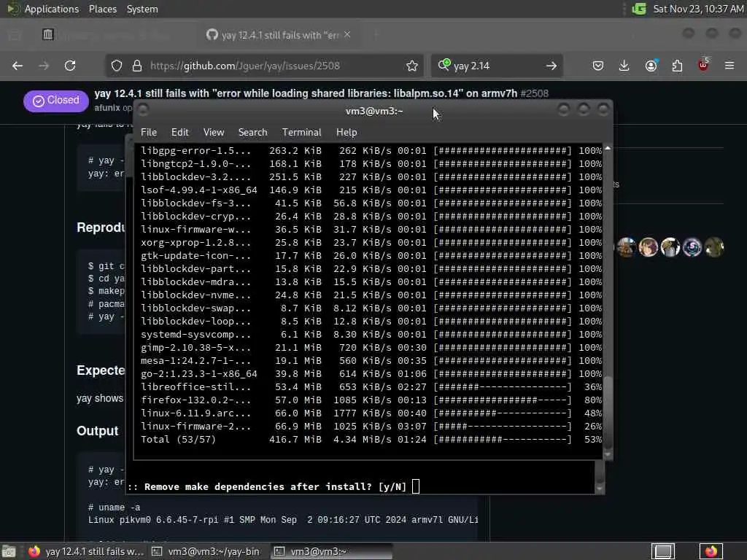Click the terminal window menu icon
The height and width of the screenshot is (560, 747).
coord(143,110)
